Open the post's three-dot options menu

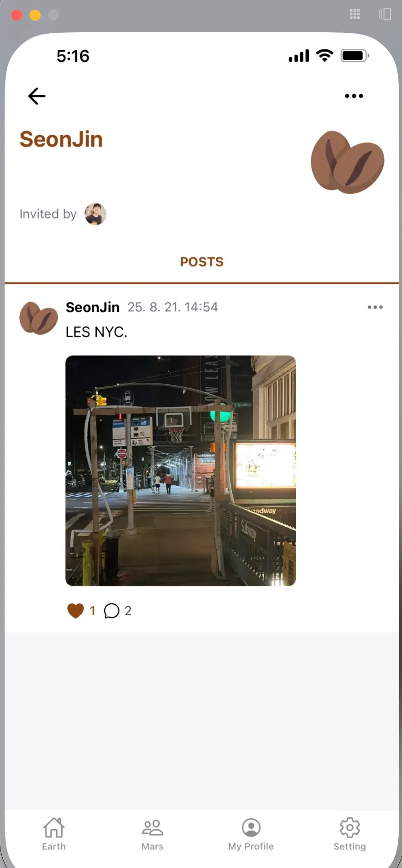(375, 307)
